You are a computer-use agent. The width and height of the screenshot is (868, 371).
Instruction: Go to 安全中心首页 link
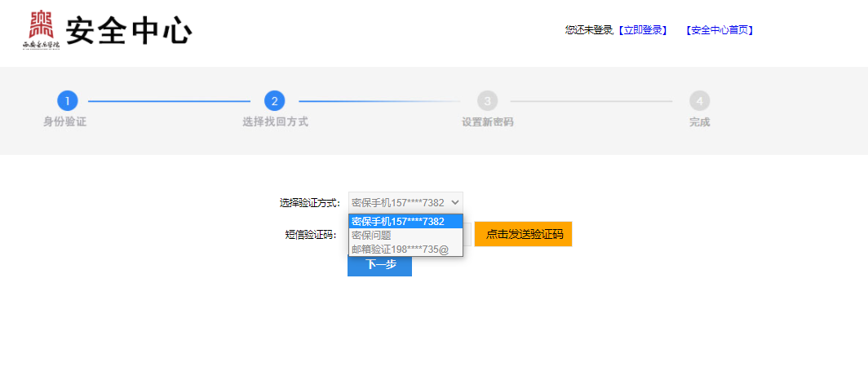(x=720, y=30)
